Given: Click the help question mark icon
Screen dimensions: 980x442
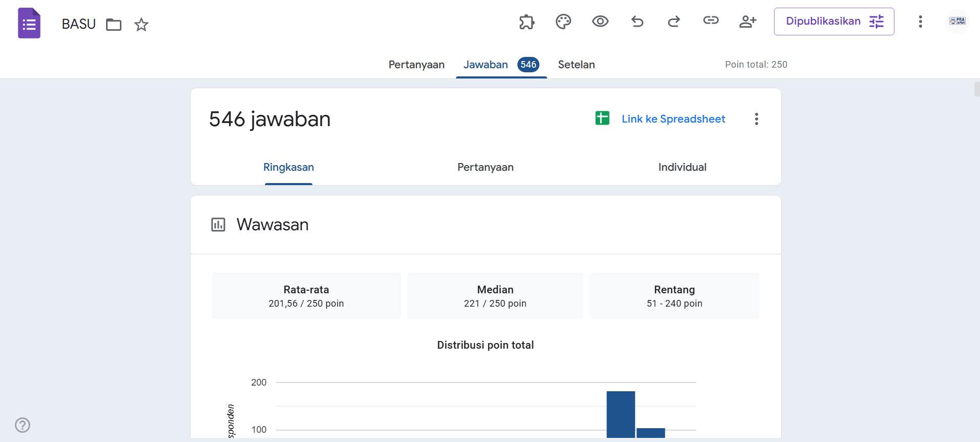Looking at the screenshot, I should tap(23, 425).
